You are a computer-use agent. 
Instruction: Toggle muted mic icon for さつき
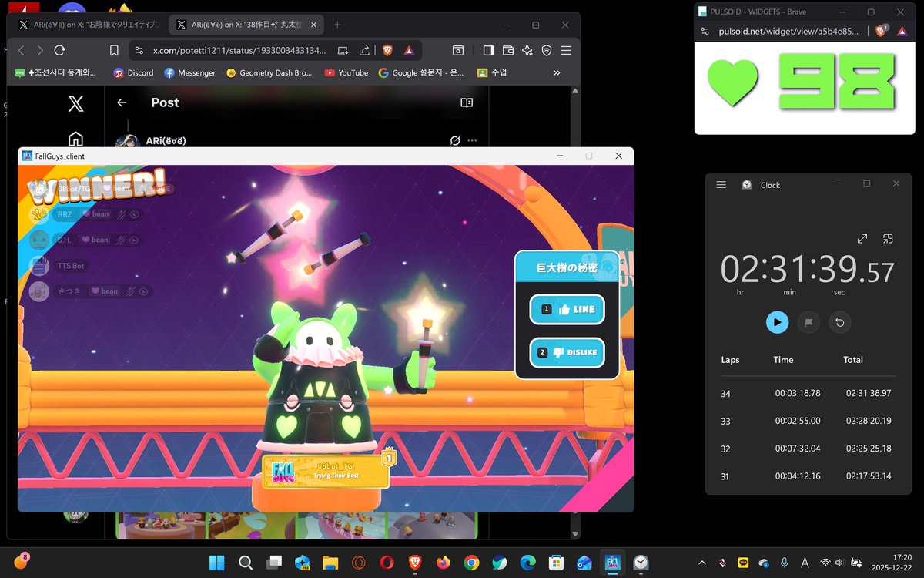click(x=130, y=291)
